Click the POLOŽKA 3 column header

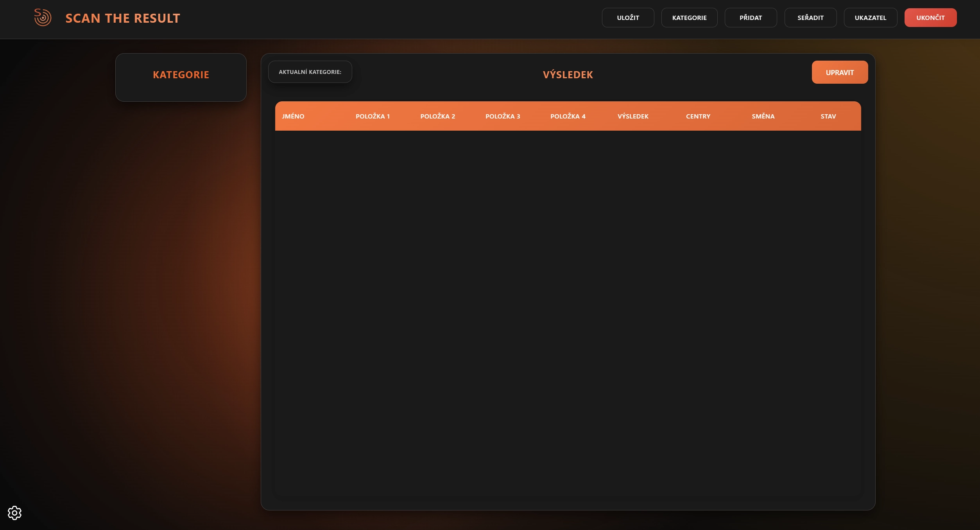pos(503,116)
